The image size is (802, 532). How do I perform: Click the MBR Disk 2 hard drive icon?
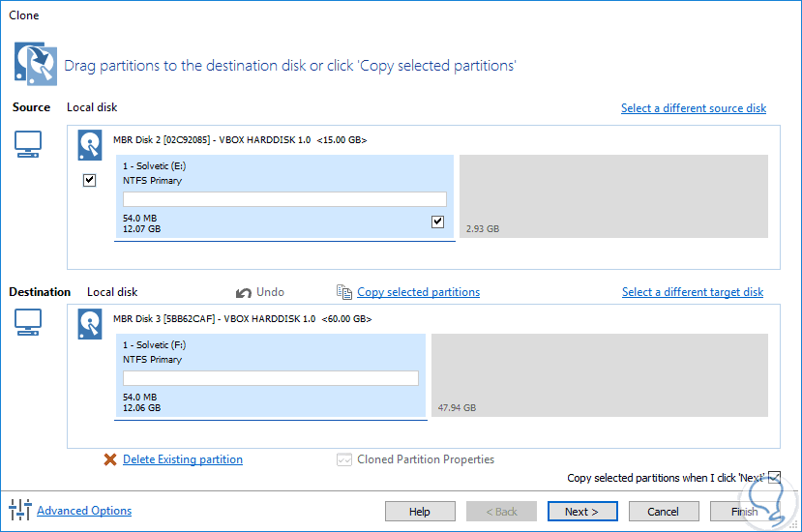pos(90,144)
